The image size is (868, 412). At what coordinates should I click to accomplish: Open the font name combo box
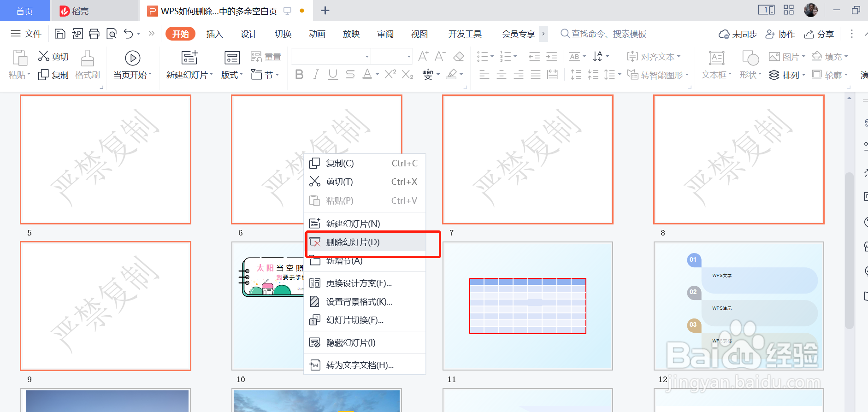(x=331, y=56)
